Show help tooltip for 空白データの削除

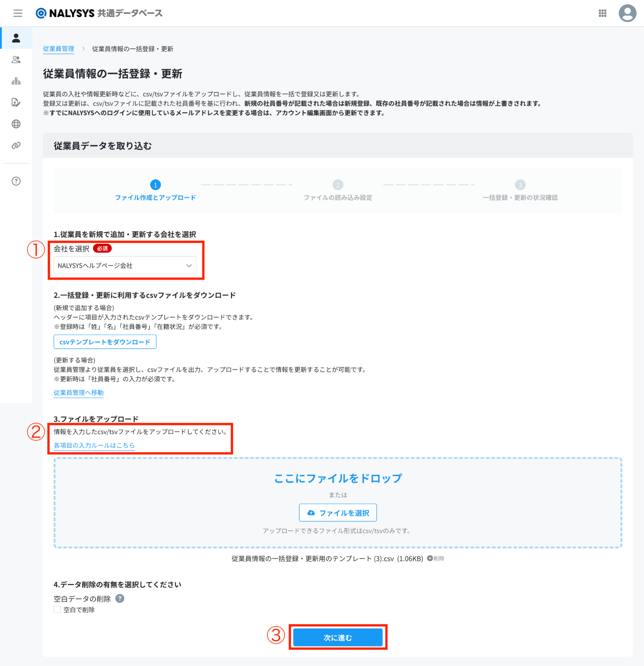(x=120, y=599)
